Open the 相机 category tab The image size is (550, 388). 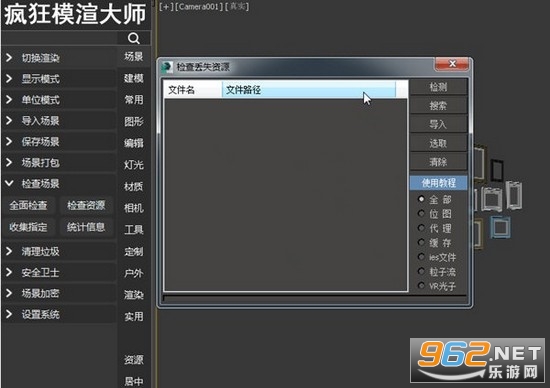[x=134, y=208]
